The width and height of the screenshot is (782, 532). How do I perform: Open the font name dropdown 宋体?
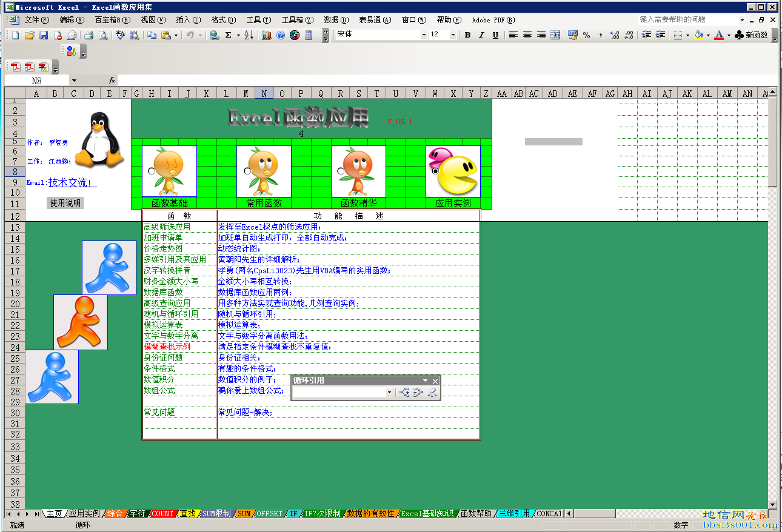[424, 35]
